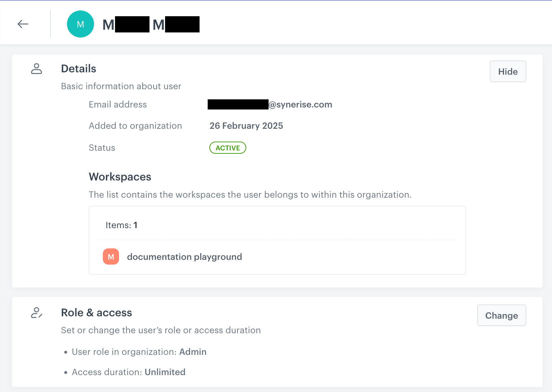Click the Added to organization label

tap(135, 126)
